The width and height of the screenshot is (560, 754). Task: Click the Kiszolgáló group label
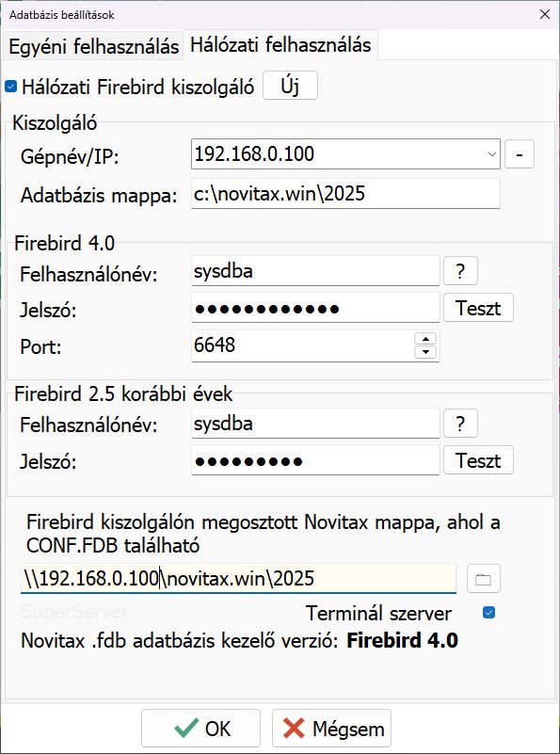coord(55,123)
